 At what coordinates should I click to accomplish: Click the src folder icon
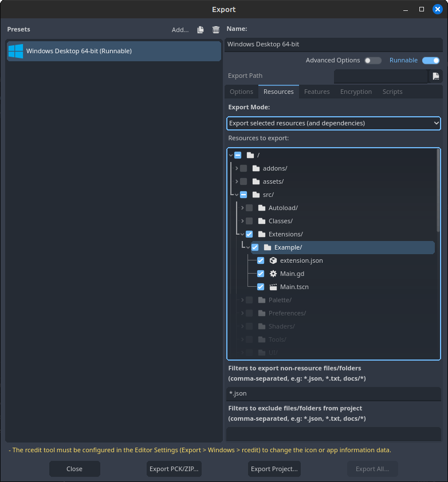tap(256, 195)
